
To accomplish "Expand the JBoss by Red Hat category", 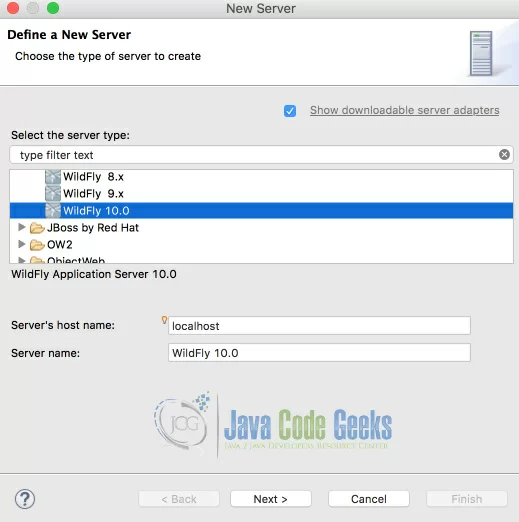I will [22, 227].
